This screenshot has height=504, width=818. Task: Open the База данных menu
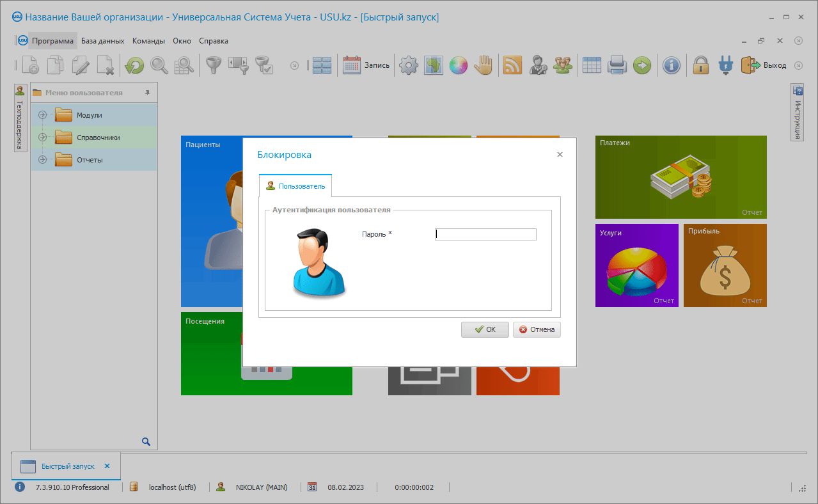[102, 41]
